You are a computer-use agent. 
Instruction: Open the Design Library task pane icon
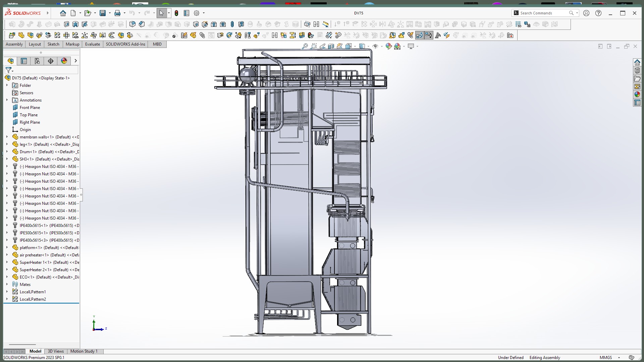click(x=637, y=70)
